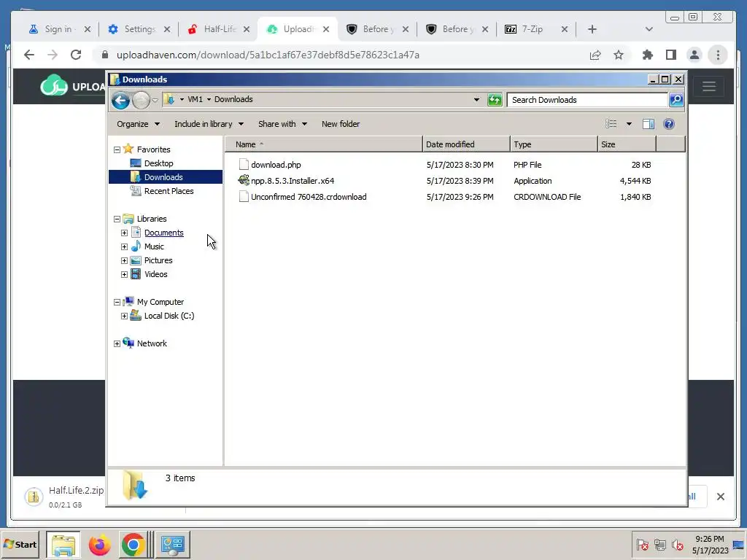Open the Chrome profile avatar icon
Screen dimensions: 747x560
[694, 55]
